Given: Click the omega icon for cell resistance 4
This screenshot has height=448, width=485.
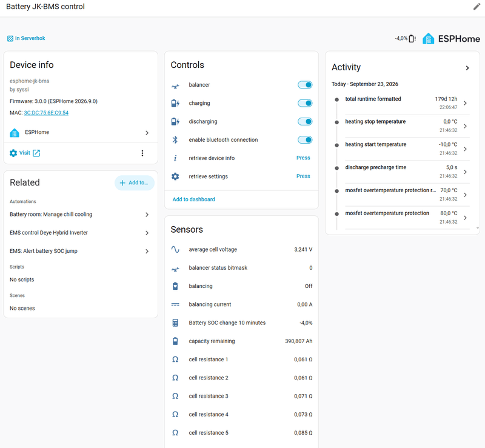Looking at the screenshot, I should point(175,414).
